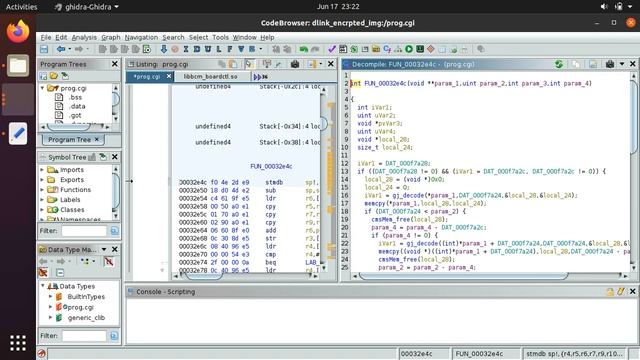Expand Labels in Symbol Tree

[42, 200]
